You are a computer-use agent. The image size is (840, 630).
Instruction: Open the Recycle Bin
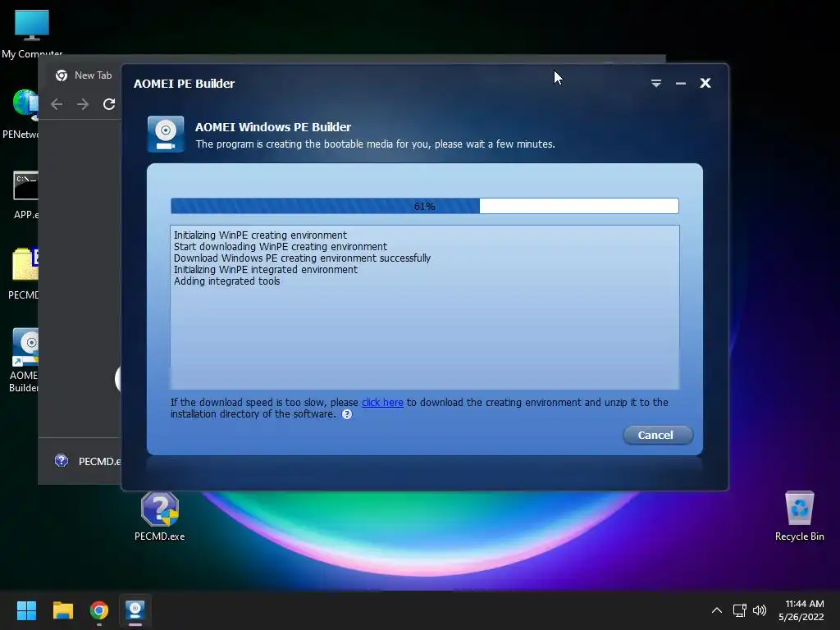click(799, 516)
